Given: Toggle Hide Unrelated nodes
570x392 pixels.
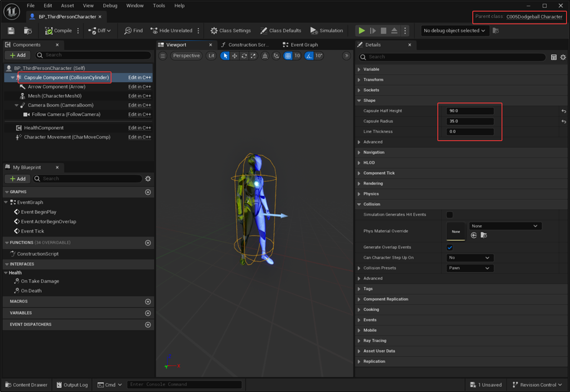Looking at the screenshot, I should click(x=171, y=31).
